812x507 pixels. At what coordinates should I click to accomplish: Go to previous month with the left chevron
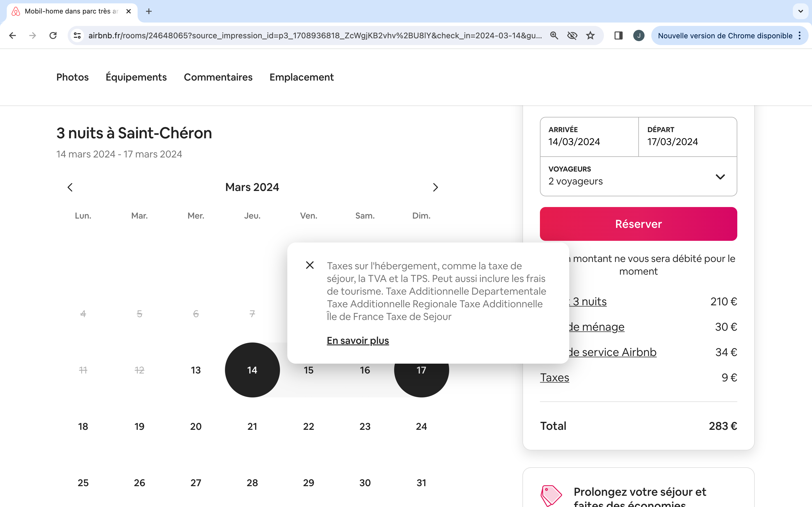pos(70,187)
